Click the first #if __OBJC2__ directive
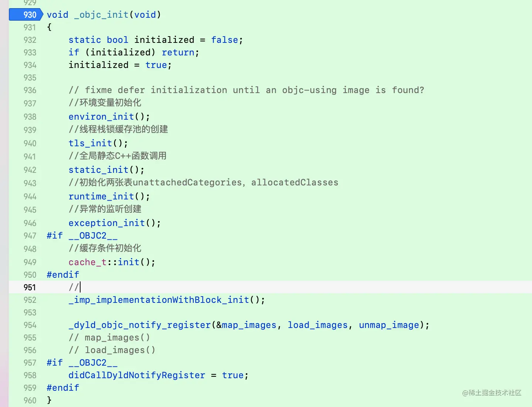Viewport: 532px width, 407px height. tap(82, 236)
